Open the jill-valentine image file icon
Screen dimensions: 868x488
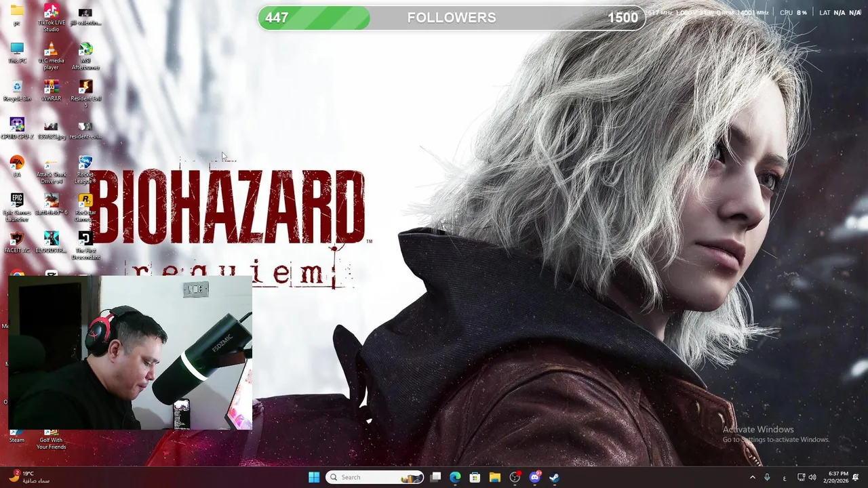click(85, 16)
